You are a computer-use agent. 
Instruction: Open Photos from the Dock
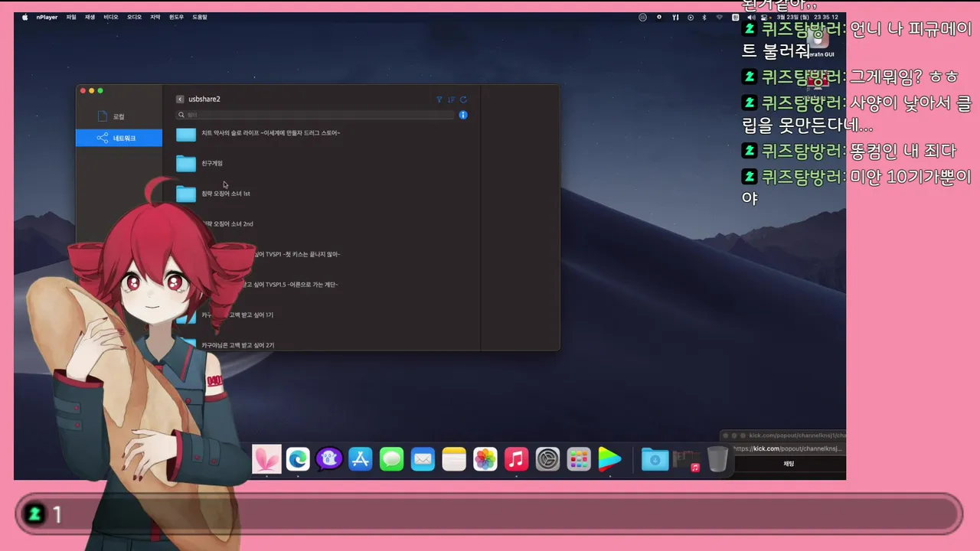[485, 459]
